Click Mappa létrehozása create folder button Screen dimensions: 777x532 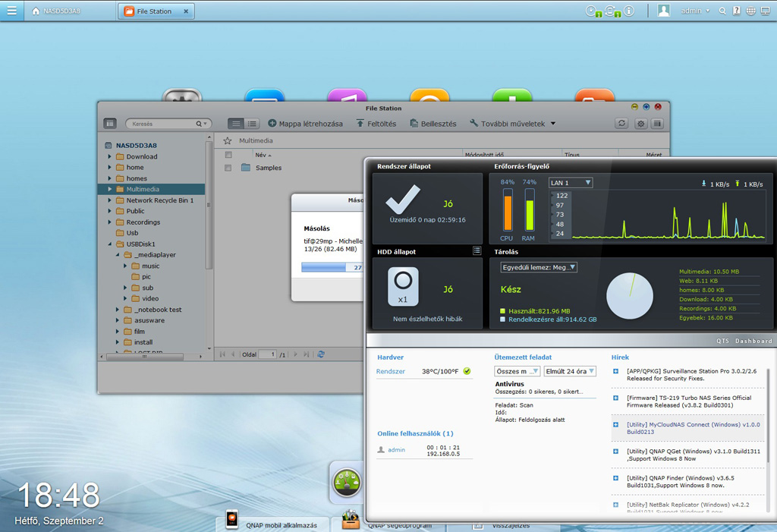click(305, 124)
